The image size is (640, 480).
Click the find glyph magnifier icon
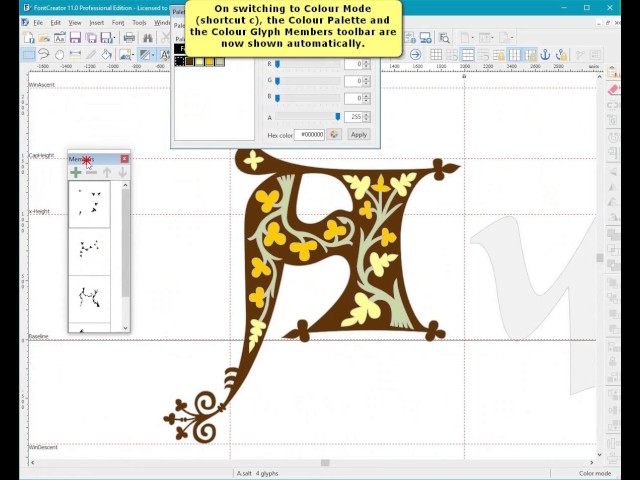[444, 38]
